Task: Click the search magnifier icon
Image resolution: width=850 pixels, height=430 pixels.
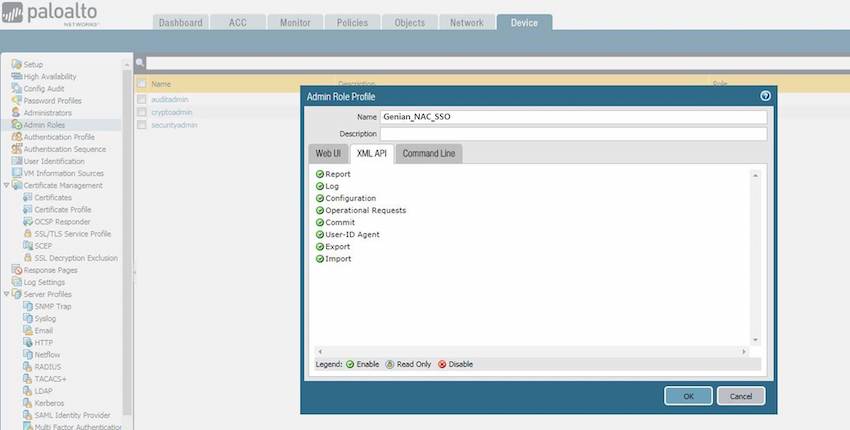Action: coord(141,63)
